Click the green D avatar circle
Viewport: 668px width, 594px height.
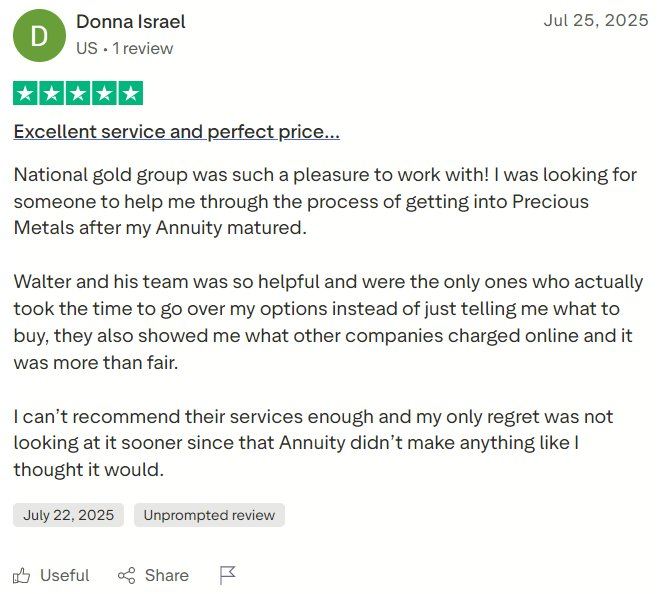point(39,35)
